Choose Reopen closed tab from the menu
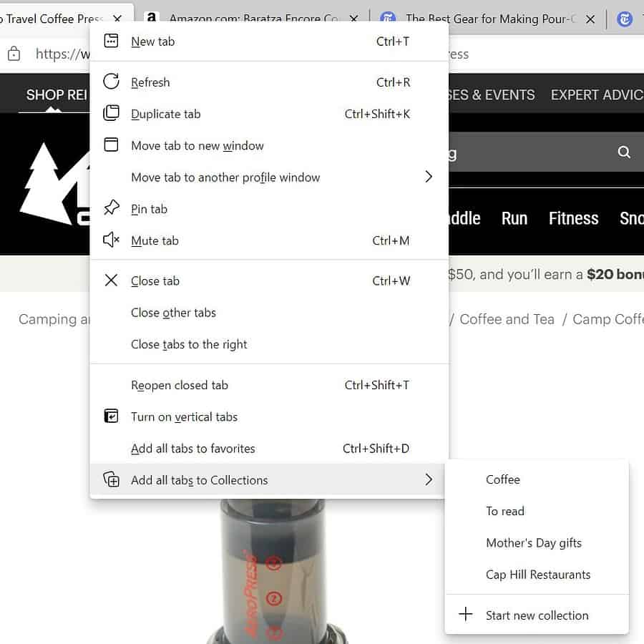Viewport: 644px width, 644px height. (x=180, y=385)
